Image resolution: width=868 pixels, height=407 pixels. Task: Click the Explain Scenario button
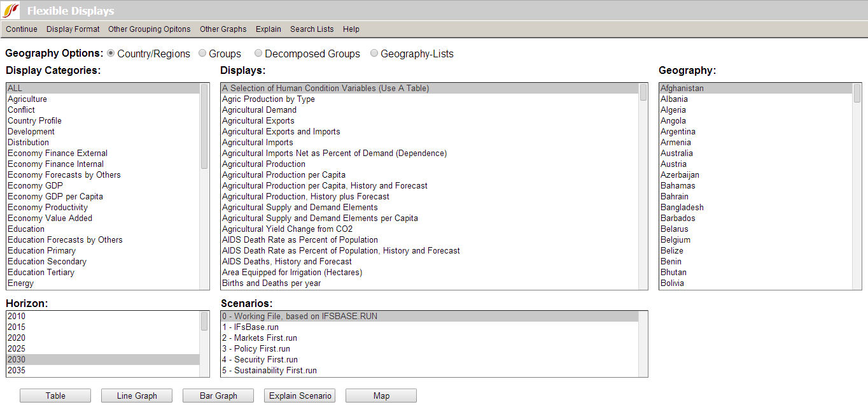300,396
